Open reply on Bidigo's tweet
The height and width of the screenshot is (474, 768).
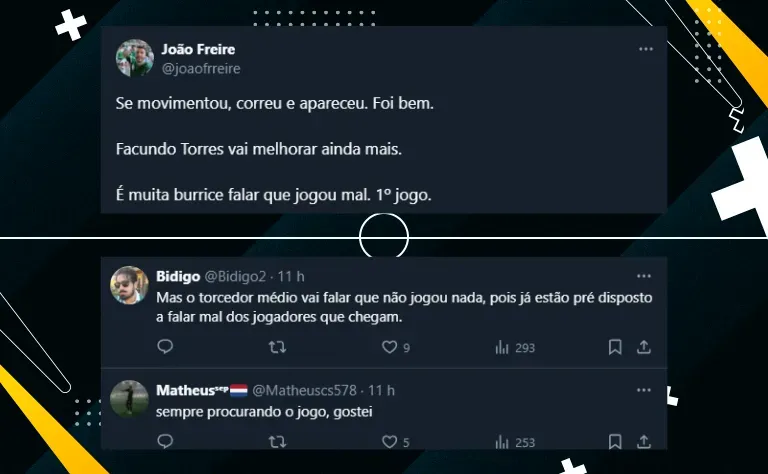[165, 347]
